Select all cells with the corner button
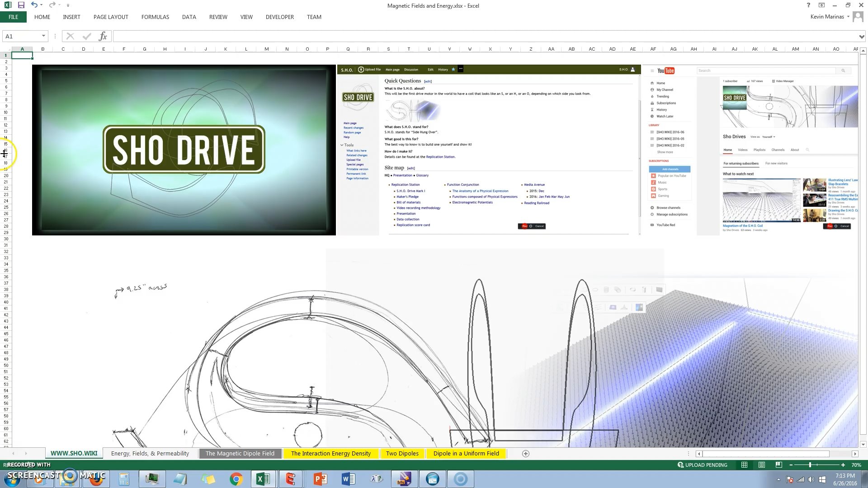Image resolution: width=868 pixels, height=488 pixels. click(x=5, y=49)
